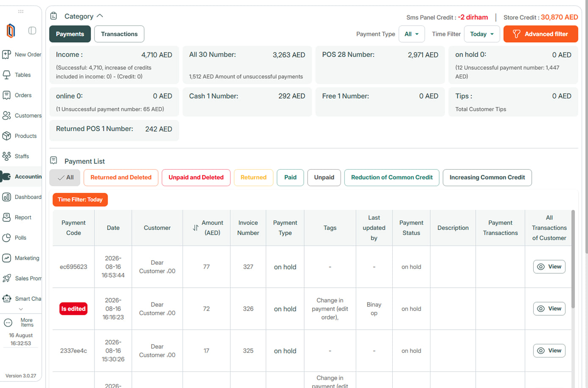Viewport: 588px width, 388px height.
Task: Click the app logo icon
Action: pos(11,30)
